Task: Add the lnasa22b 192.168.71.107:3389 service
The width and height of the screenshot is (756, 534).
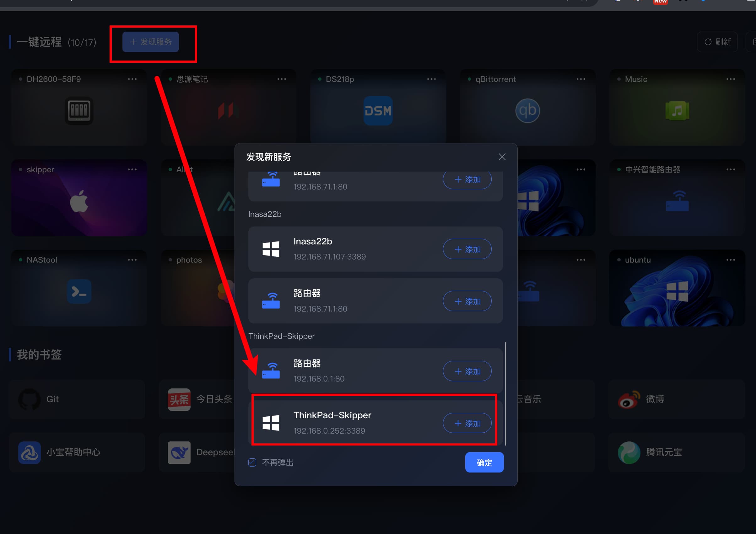Action: [x=467, y=249]
